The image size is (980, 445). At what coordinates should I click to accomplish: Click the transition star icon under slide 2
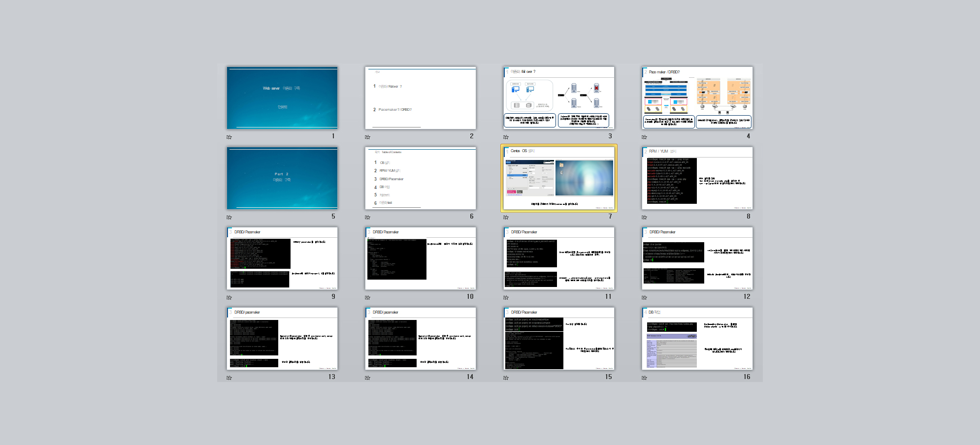pos(367,137)
